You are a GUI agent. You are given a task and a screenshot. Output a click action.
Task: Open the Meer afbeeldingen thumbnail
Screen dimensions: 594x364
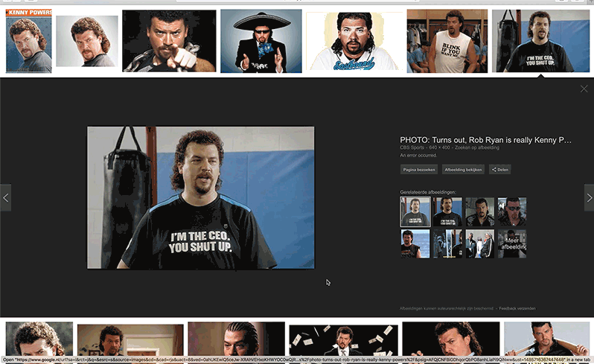tap(512, 243)
